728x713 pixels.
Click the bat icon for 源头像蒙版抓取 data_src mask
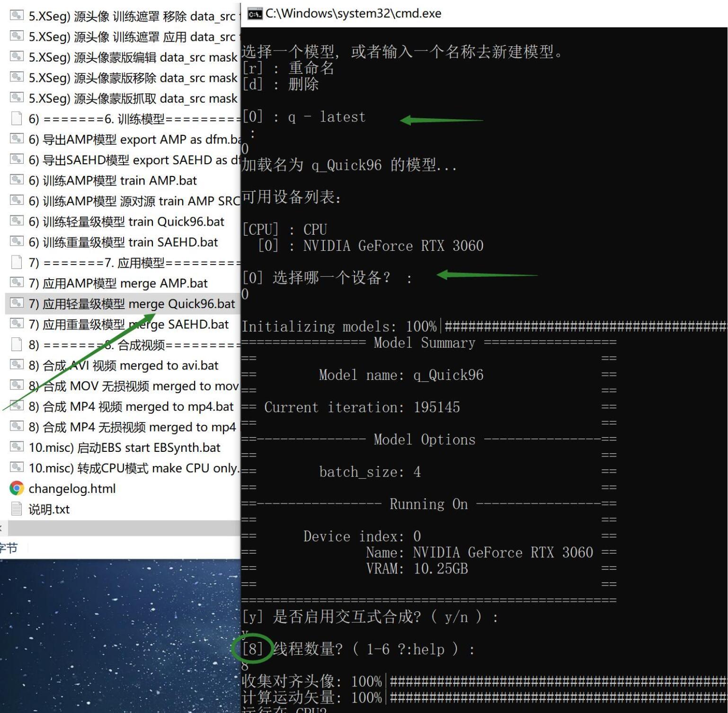(x=17, y=97)
